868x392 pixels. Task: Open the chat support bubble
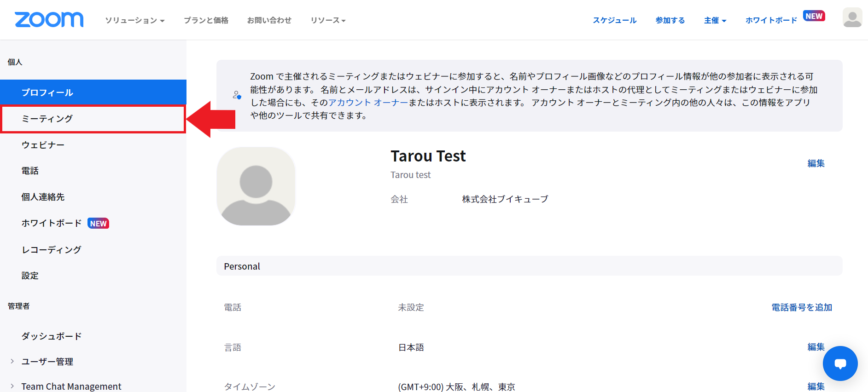pos(840,363)
